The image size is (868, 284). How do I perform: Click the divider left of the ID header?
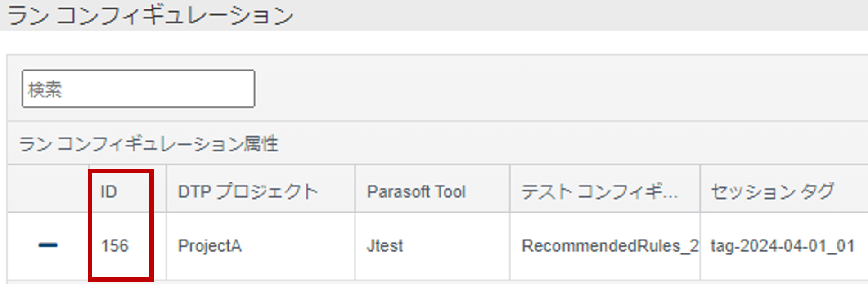(89, 189)
